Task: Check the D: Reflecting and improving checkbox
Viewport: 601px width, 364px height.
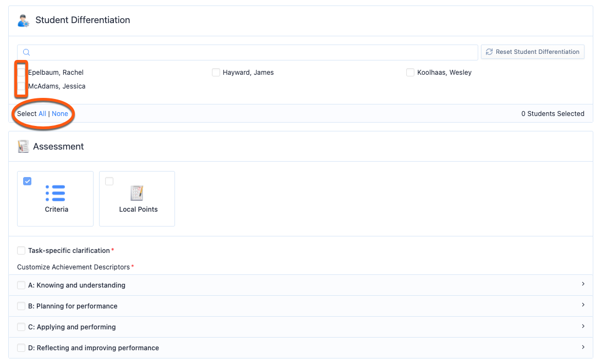Action: coord(21,348)
